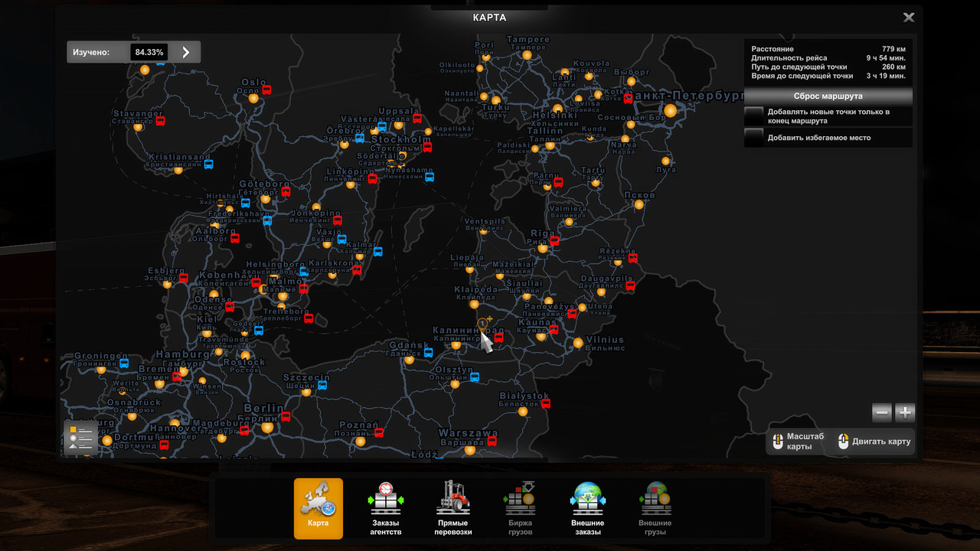Close the map window with X
This screenshot has height=551, width=980.
(x=909, y=18)
